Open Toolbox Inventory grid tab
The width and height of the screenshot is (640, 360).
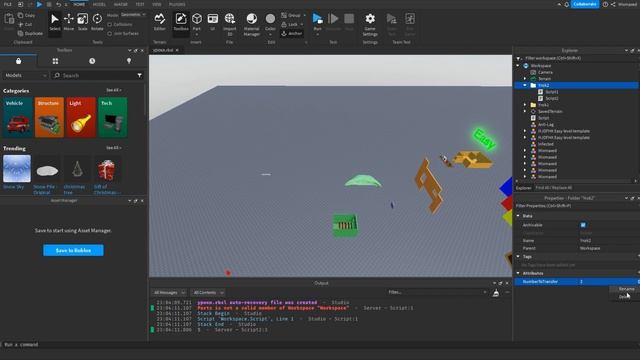[55, 61]
